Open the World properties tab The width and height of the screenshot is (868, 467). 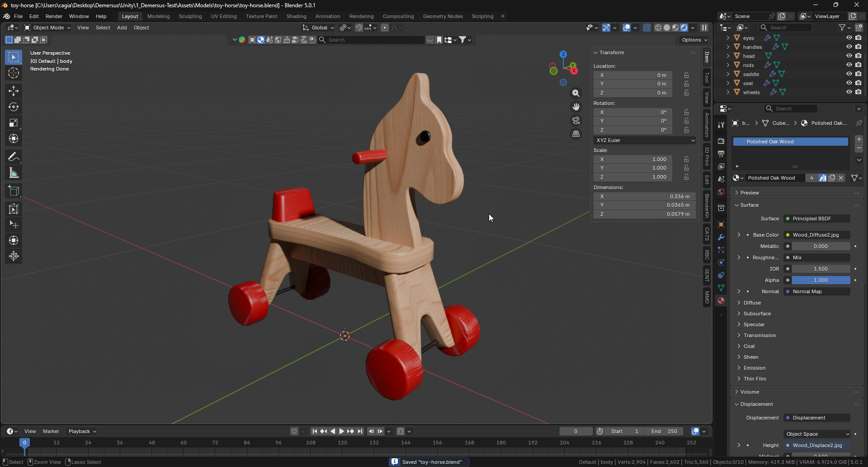tap(721, 192)
